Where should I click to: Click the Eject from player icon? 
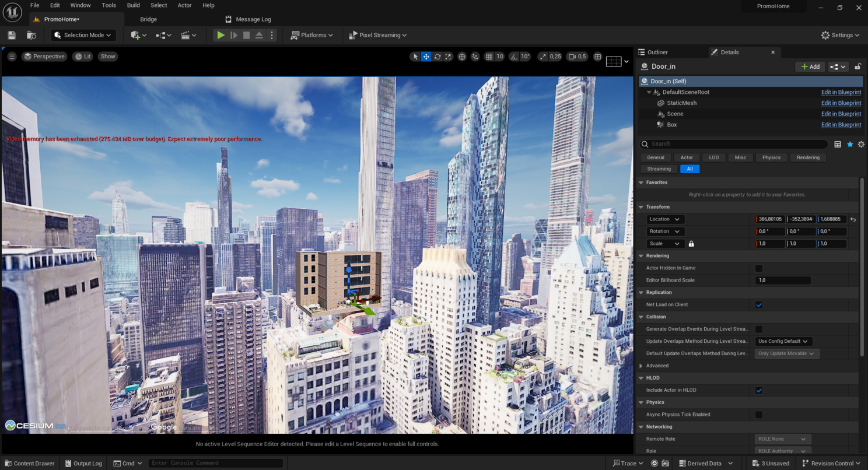pos(259,35)
